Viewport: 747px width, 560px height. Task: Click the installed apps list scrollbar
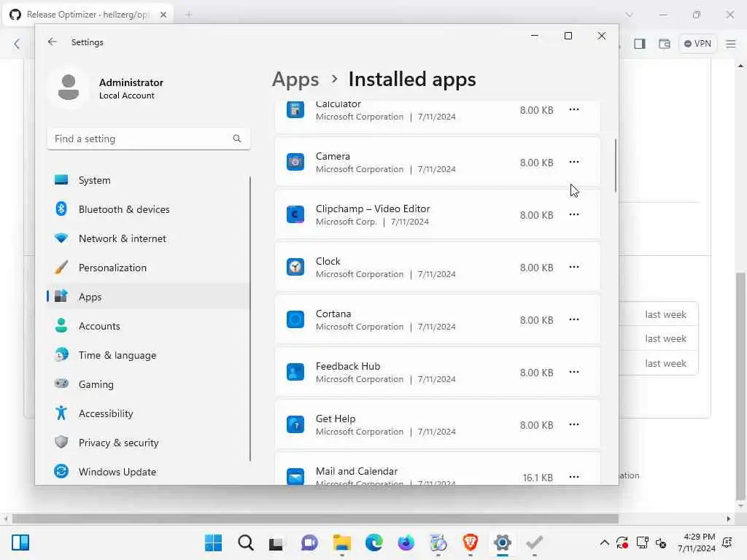(616, 166)
